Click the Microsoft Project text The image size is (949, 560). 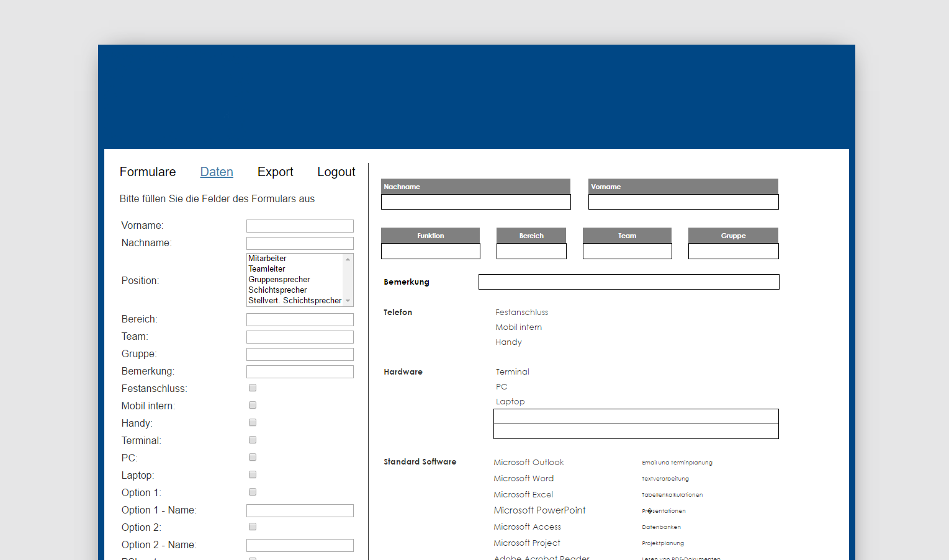[x=527, y=543]
